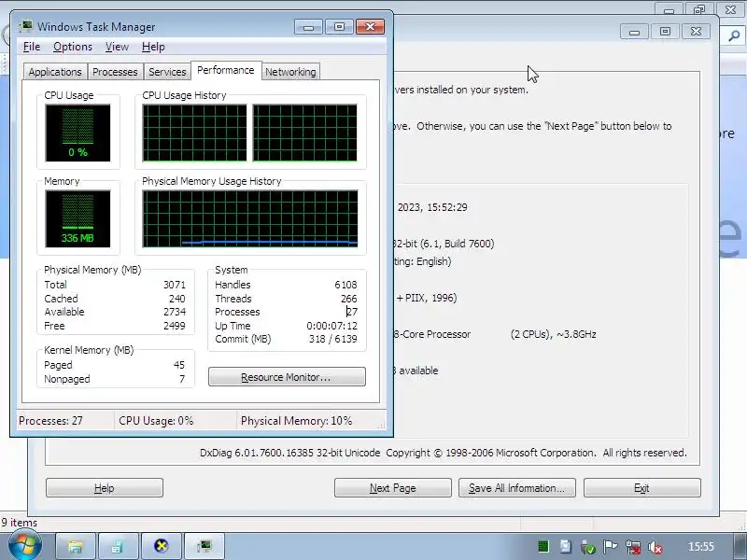Click the left CPU Usage History graph
747x560 pixels.
click(x=194, y=133)
